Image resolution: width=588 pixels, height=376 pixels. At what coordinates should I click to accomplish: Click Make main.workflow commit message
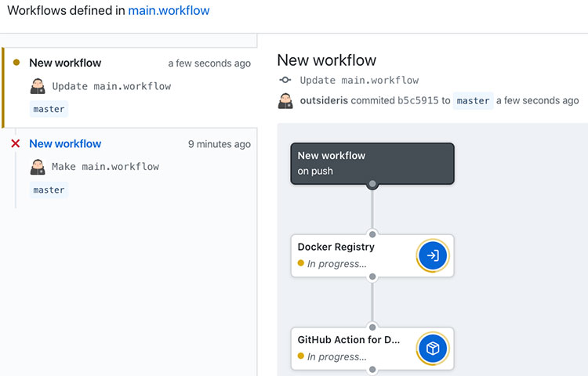(x=105, y=167)
